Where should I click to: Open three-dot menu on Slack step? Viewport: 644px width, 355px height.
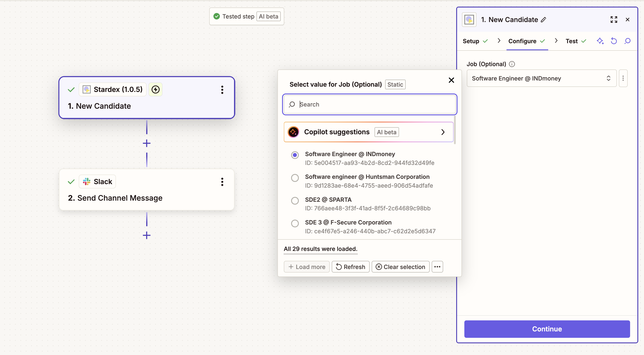[222, 182]
